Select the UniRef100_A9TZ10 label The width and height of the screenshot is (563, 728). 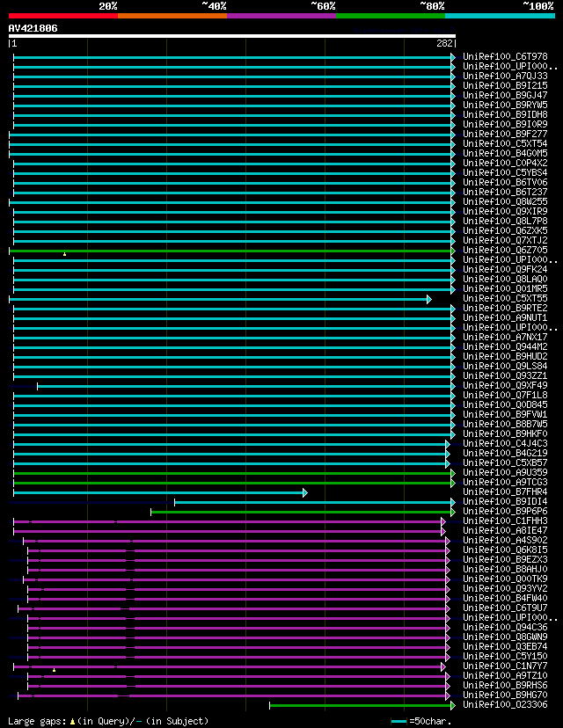tap(505, 675)
